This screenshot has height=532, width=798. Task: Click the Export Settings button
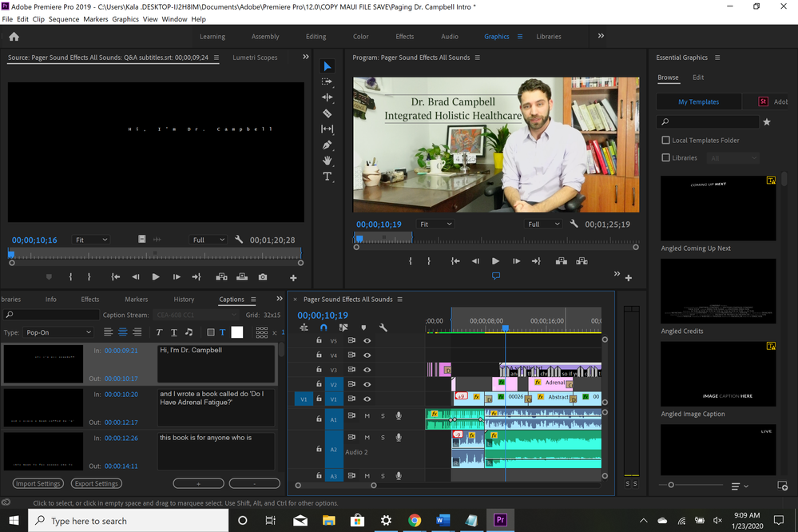96,483
